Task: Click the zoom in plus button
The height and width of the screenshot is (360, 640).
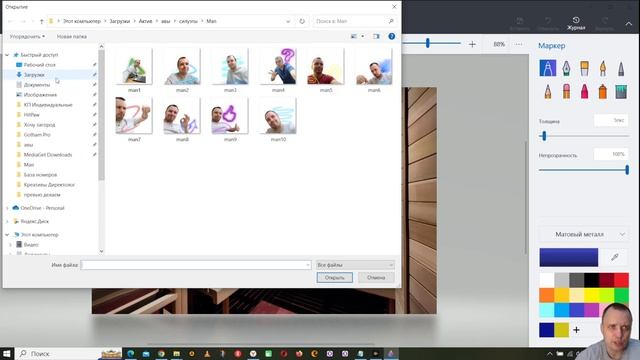Action: point(472,44)
